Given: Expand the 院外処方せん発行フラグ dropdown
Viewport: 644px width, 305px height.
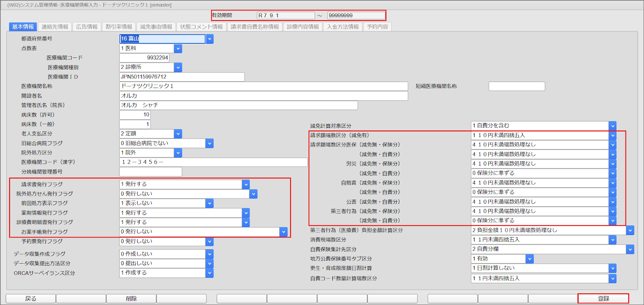Looking at the screenshot, I should (x=254, y=194).
